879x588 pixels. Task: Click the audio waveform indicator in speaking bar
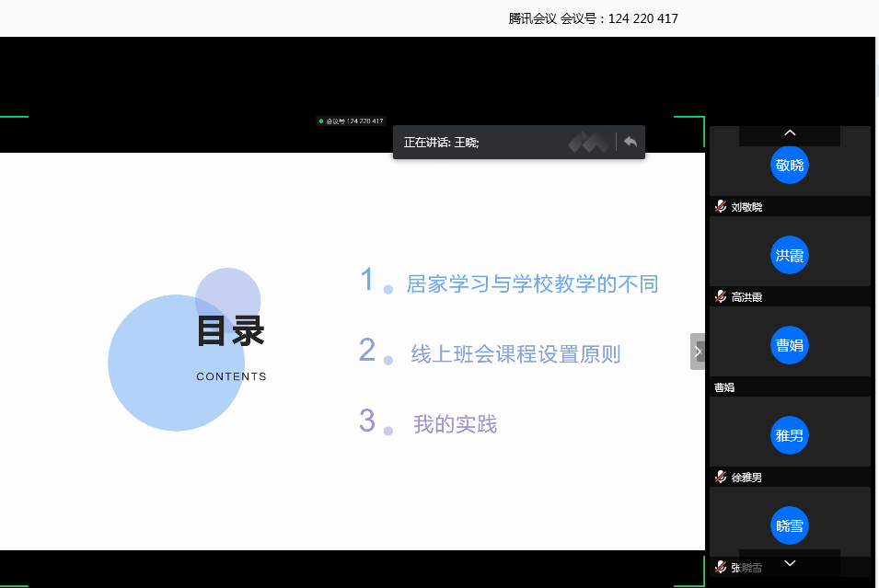click(589, 143)
